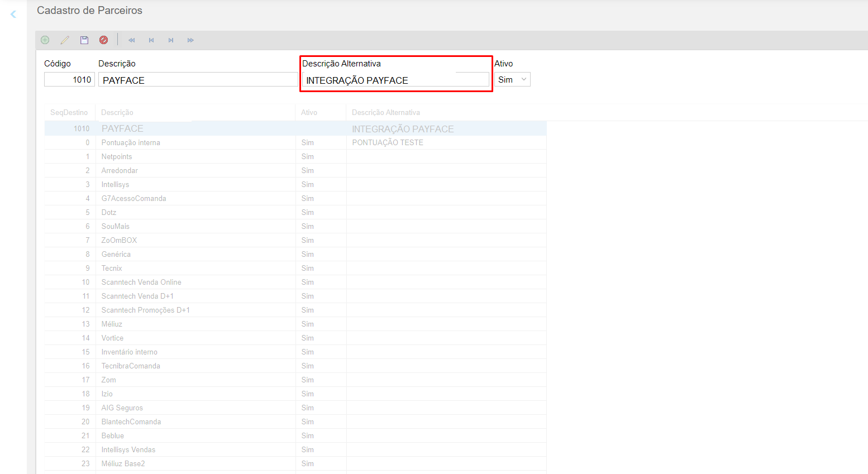
Task: Click the PONTUAÇÃO TESTE alternative description cell
Action: 446,142
